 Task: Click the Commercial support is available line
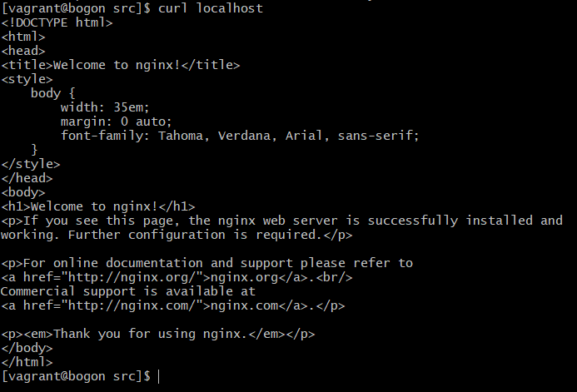coord(128,291)
